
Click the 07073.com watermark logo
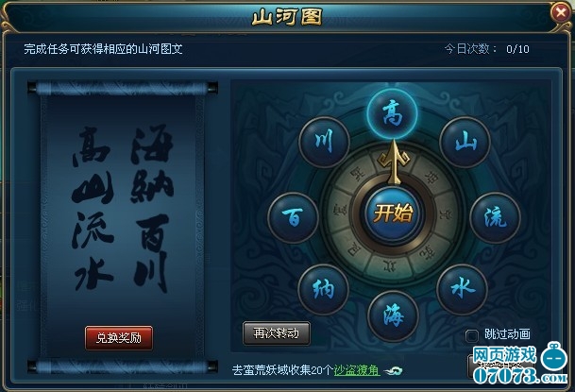tap(521, 364)
